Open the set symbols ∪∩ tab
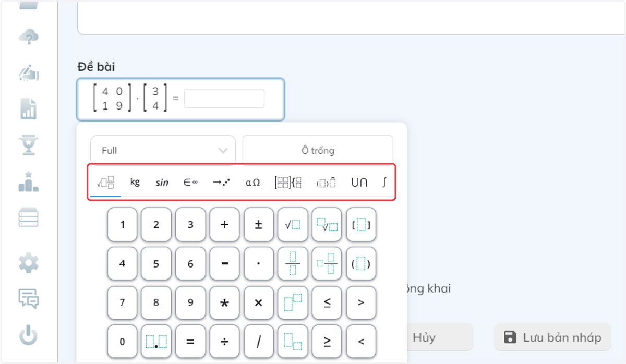 (x=359, y=183)
